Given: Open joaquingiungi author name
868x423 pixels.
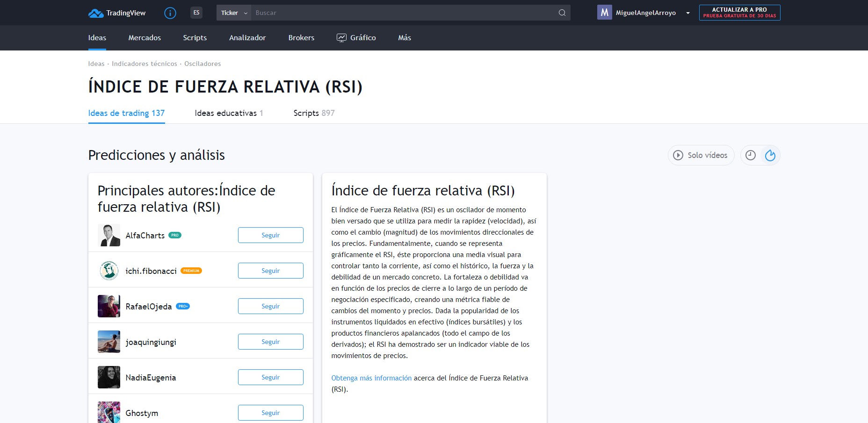Looking at the screenshot, I should click(151, 342).
